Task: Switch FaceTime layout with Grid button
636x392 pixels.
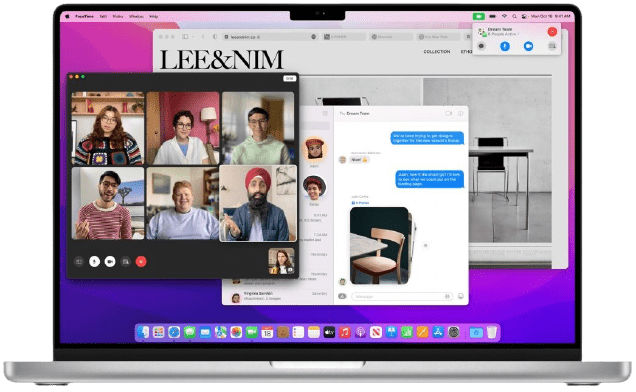Action: pyautogui.click(x=289, y=78)
